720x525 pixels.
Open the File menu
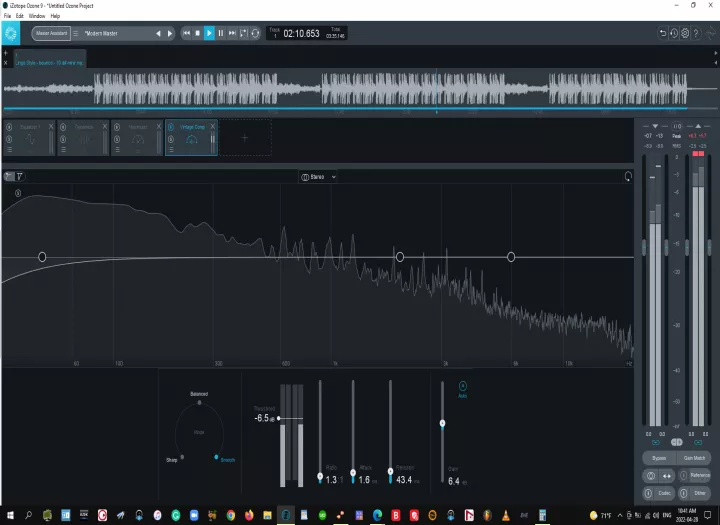coord(7,16)
